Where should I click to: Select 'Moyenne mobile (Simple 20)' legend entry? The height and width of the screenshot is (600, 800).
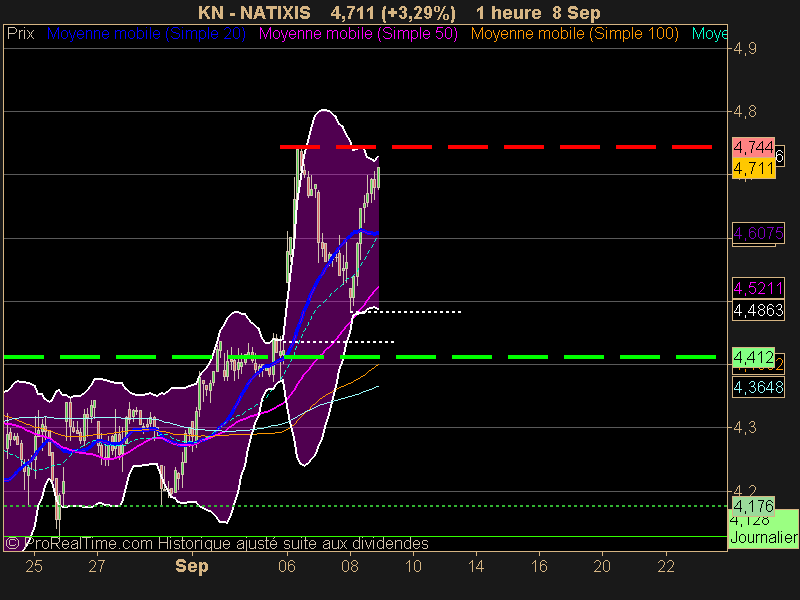(x=146, y=34)
